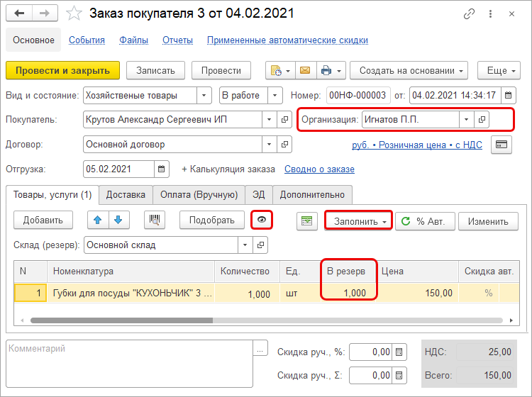532x397 pixels.
Task: Open Создать на основании menu
Action: tap(409, 70)
